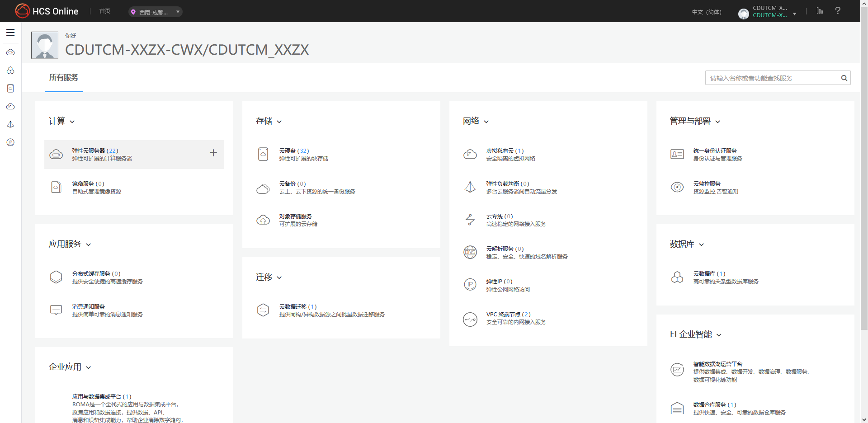The width and height of the screenshot is (868, 423).
Task: Click the statistics chart icon in header
Action: [820, 11]
